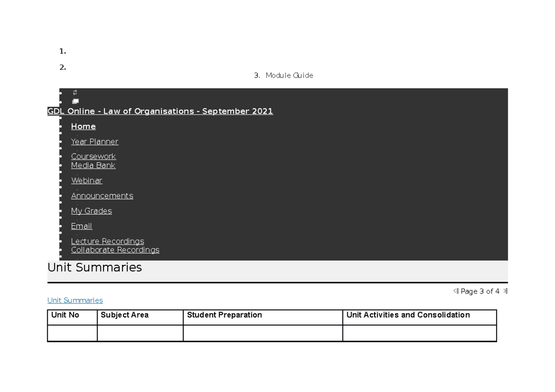
Task: Navigate to Home
Action: (83, 126)
